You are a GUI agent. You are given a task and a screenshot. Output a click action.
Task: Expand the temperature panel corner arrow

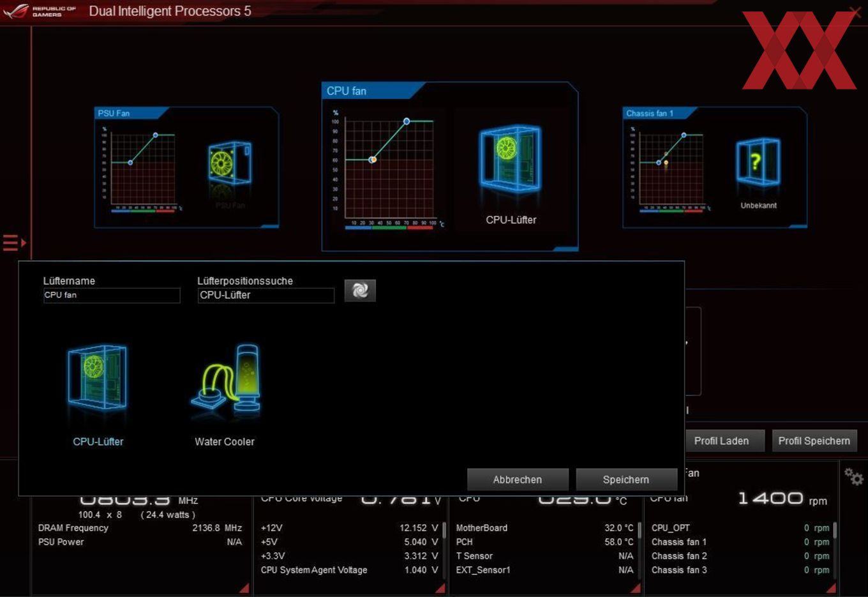coord(635,588)
